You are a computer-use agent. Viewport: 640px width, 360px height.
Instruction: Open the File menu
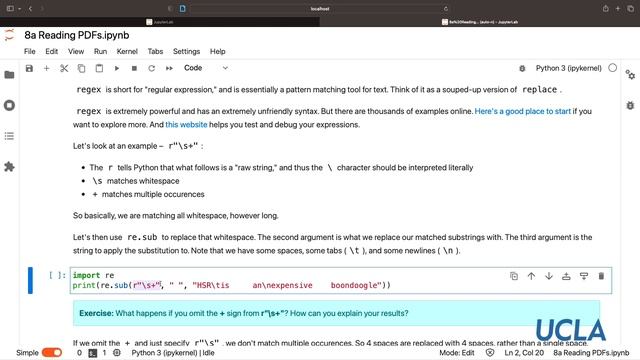[30, 51]
